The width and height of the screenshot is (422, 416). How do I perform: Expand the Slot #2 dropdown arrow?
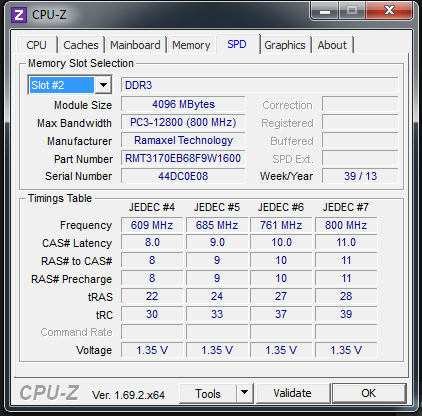point(103,85)
